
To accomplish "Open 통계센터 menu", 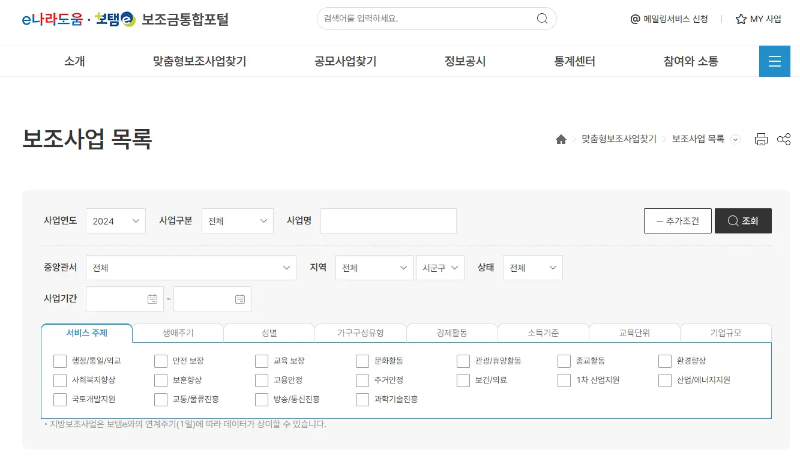I will pos(574,61).
